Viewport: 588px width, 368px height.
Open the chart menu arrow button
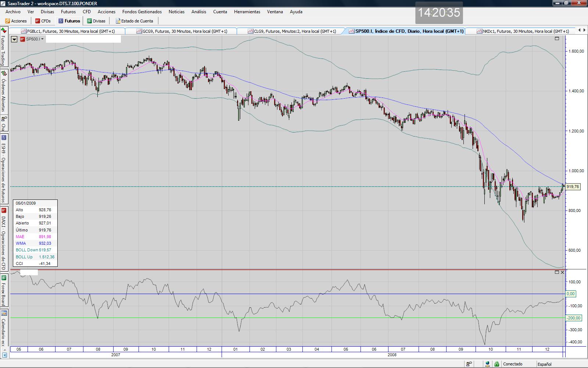(14, 39)
